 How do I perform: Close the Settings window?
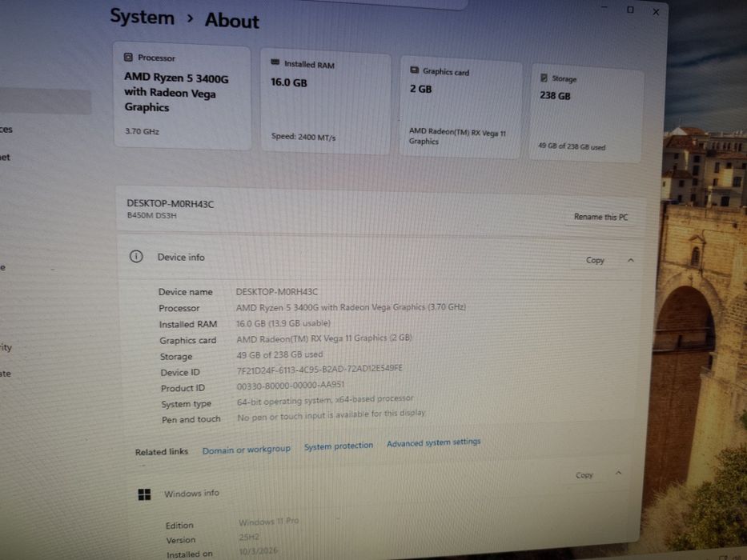click(x=656, y=12)
